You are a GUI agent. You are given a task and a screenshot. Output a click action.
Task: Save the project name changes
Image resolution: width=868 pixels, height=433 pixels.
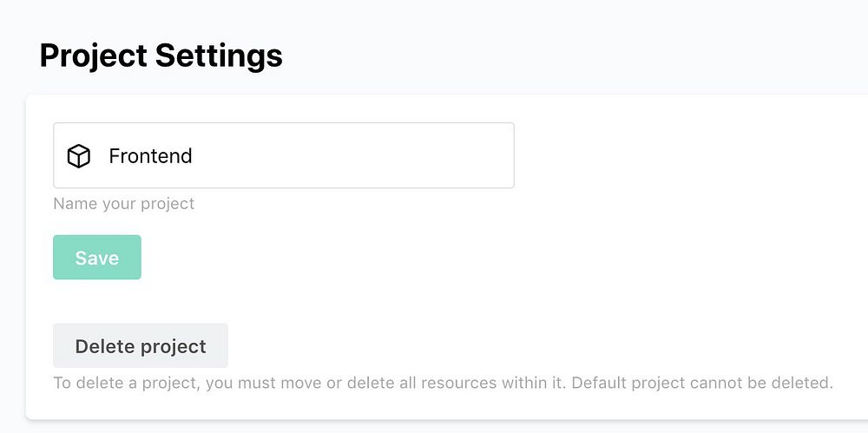(97, 258)
